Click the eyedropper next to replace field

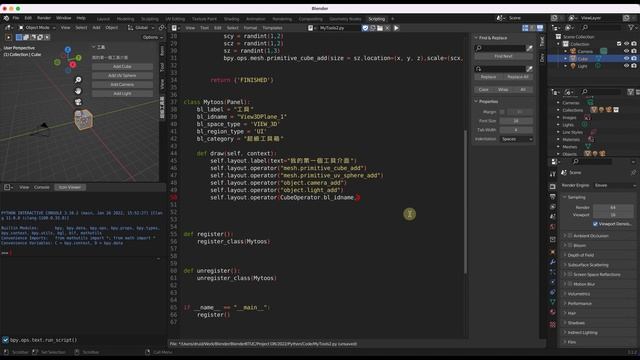point(529,69)
